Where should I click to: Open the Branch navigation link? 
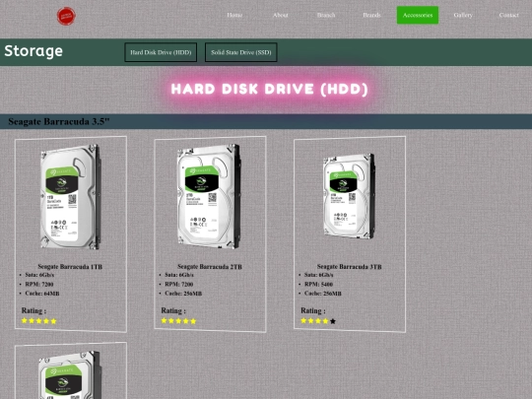[x=326, y=15]
